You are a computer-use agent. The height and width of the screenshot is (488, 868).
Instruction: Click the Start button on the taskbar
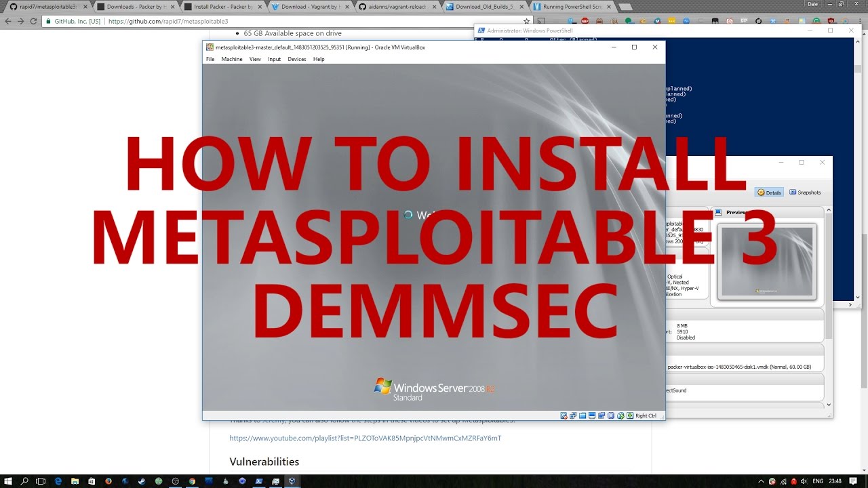7,481
